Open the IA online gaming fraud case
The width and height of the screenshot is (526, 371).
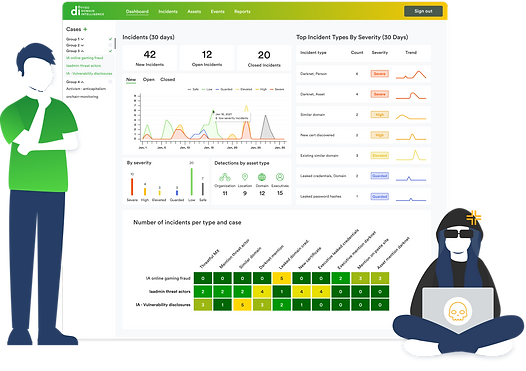tap(85, 58)
